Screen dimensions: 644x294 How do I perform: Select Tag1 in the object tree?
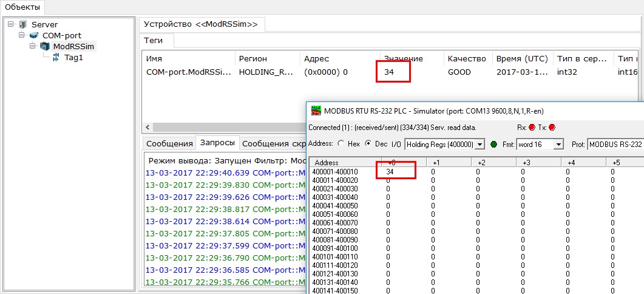(73, 58)
